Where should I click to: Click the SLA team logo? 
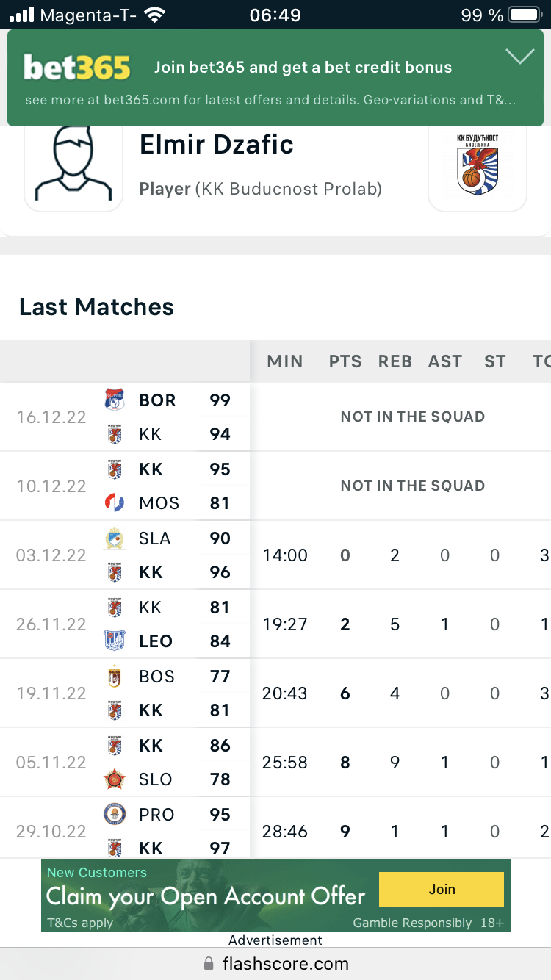115,538
